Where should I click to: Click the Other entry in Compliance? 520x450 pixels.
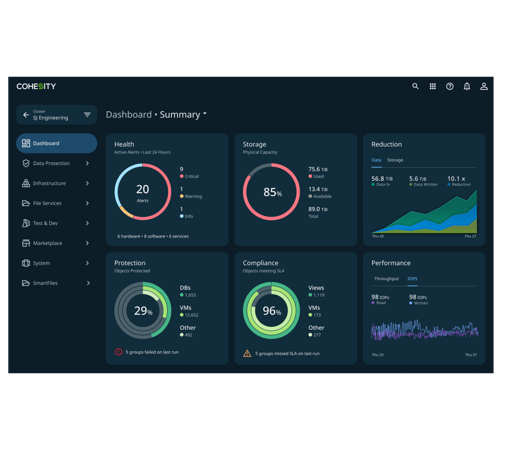316,331
